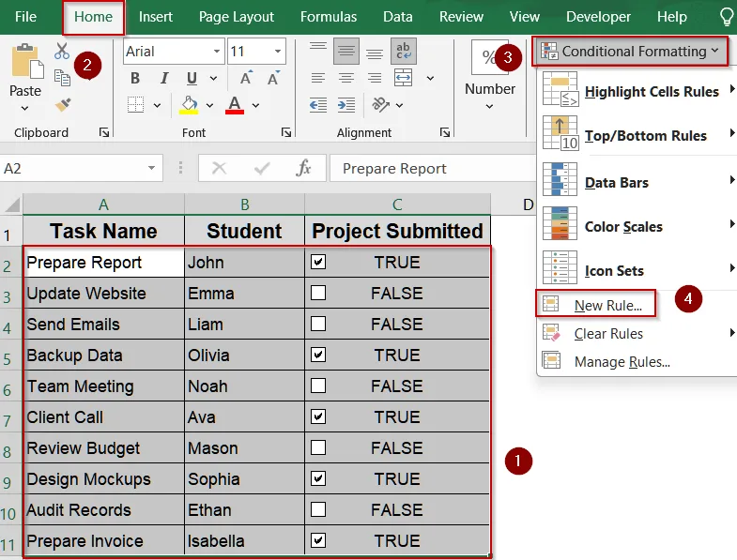Click the Copy icon in Clipboard group
The image size is (737, 560).
(x=62, y=78)
